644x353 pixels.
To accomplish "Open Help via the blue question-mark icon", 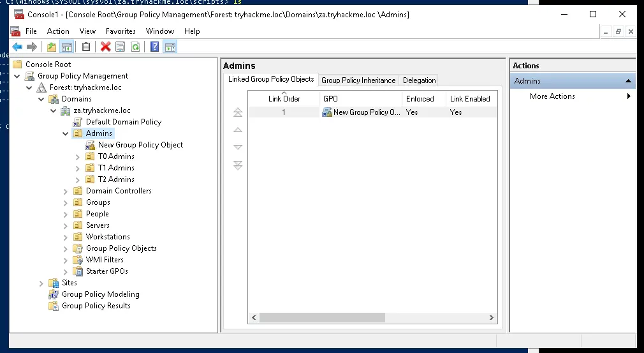I will (154, 47).
